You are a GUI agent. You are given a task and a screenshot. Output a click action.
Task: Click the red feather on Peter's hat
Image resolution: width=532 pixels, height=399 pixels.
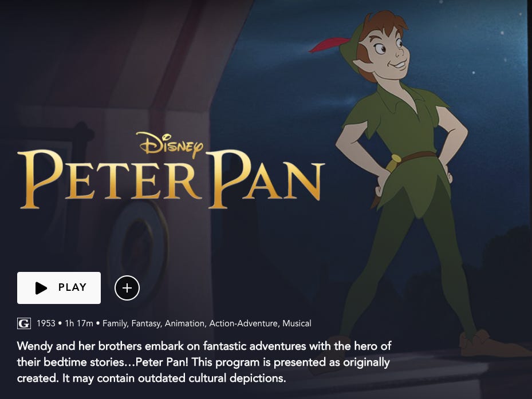(329, 45)
